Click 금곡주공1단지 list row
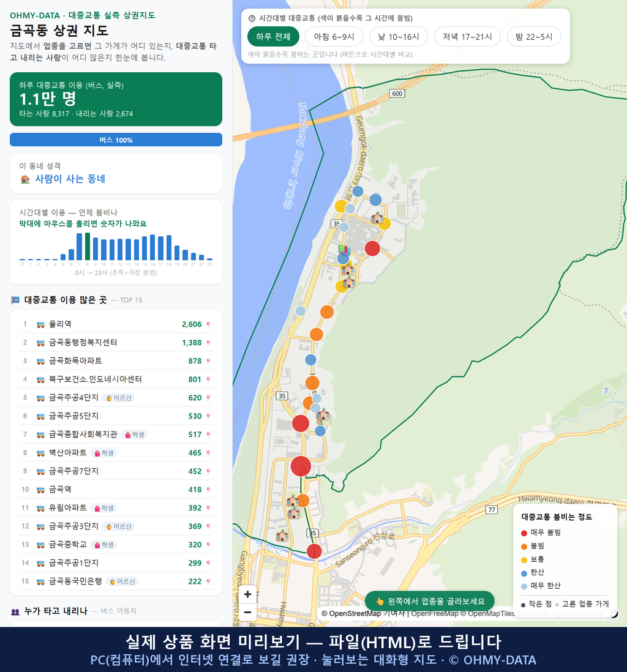Image resolution: width=627 pixels, height=672 pixels. [116, 563]
